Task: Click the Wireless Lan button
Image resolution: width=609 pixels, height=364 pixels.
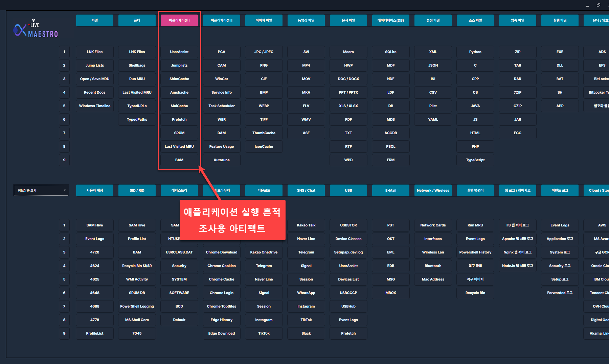Action: point(433,252)
